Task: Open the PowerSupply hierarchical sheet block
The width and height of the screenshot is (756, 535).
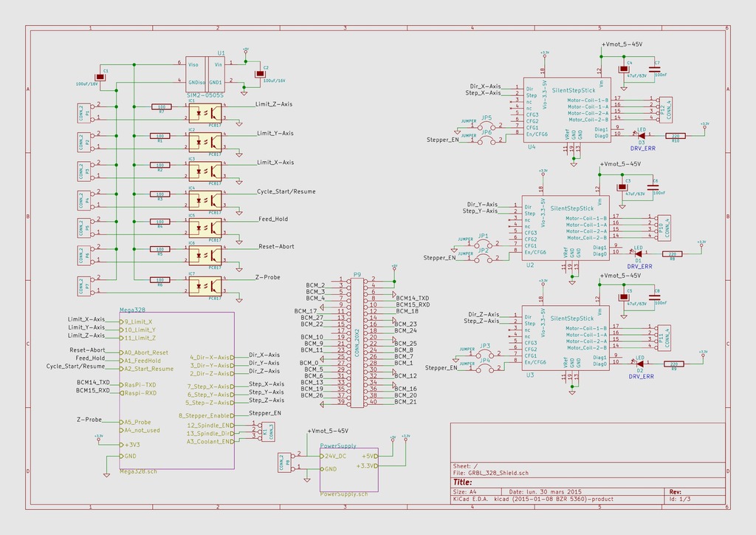Action: [x=349, y=470]
